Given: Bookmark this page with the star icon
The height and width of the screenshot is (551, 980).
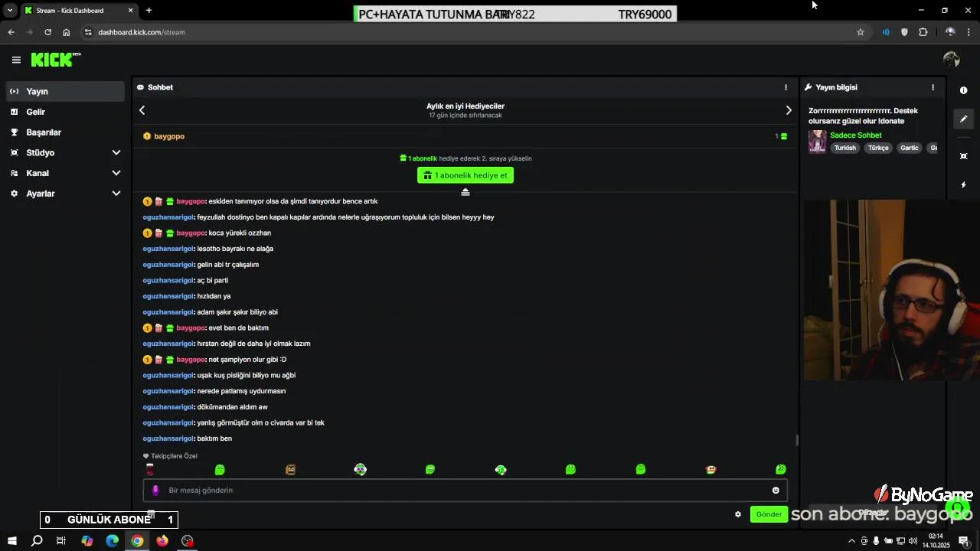Looking at the screenshot, I should pyautogui.click(x=861, y=32).
